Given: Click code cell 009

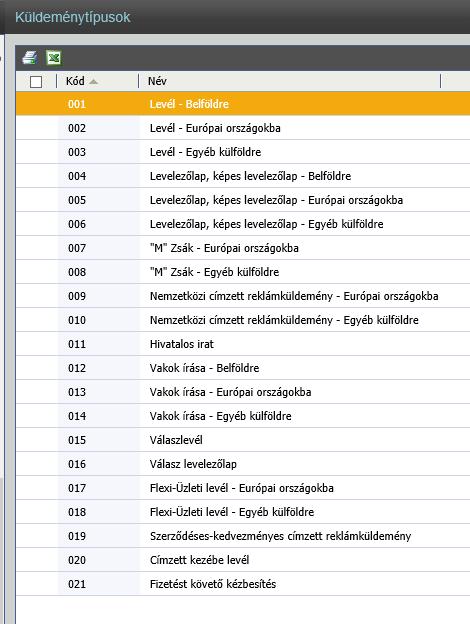Looking at the screenshot, I should (x=98, y=296).
